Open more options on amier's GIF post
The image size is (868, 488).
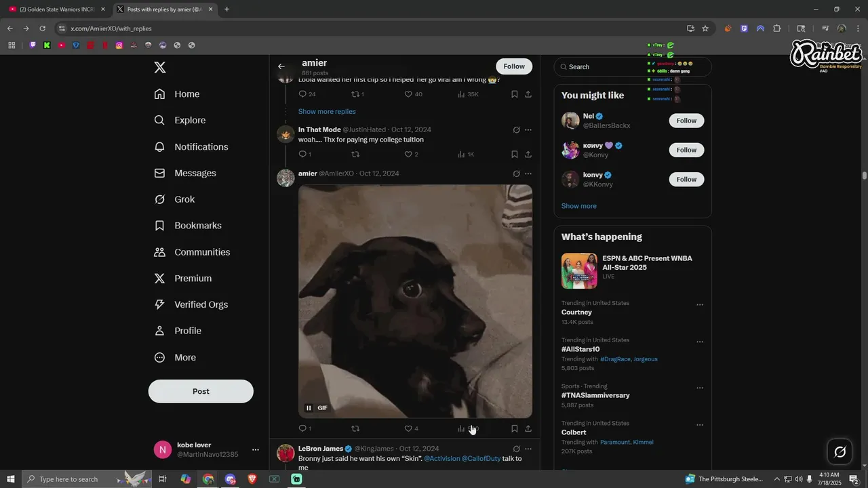[x=528, y=174]
